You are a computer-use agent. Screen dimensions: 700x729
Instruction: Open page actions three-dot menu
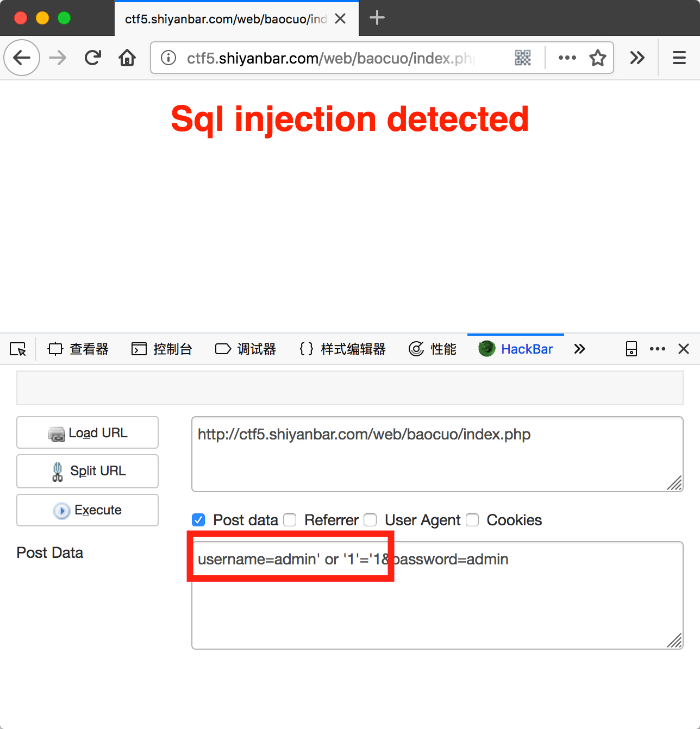[x=567, y=58]
